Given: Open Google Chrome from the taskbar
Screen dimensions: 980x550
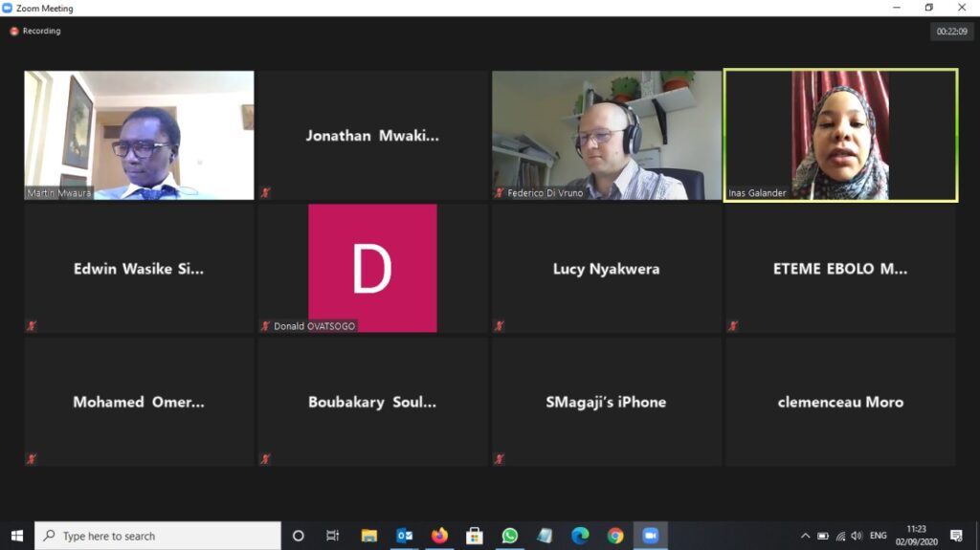Looking at the screenshot, I should [615, 536].
